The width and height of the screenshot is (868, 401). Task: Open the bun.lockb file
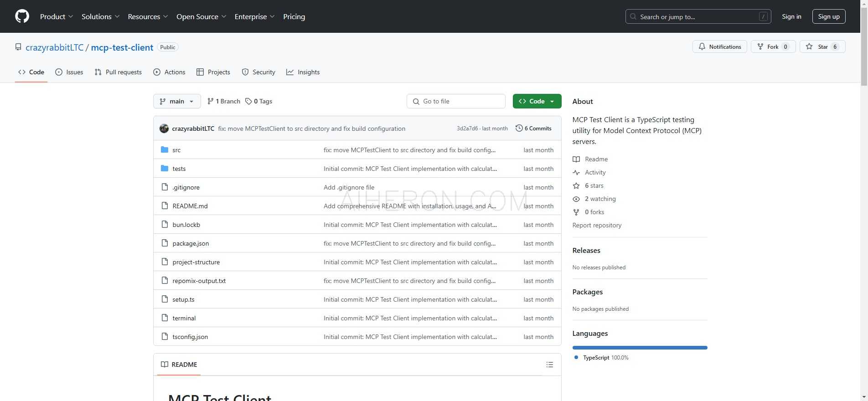click(x=186, y=225)
